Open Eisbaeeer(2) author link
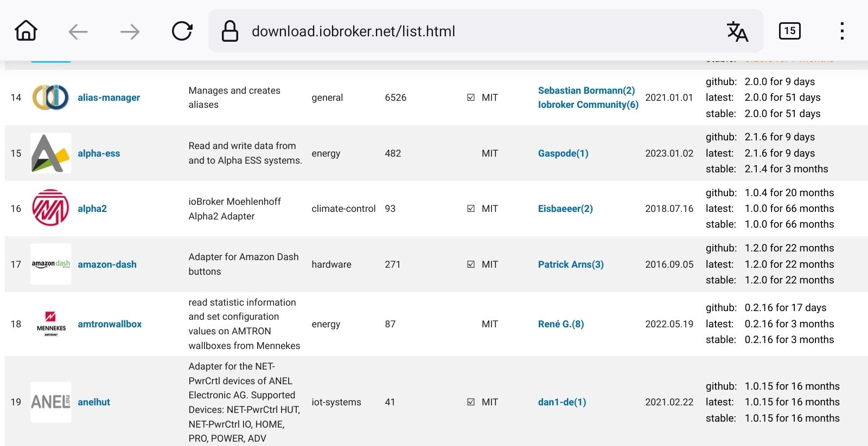This screenshot has height=446, width=868. pos(565,209)
